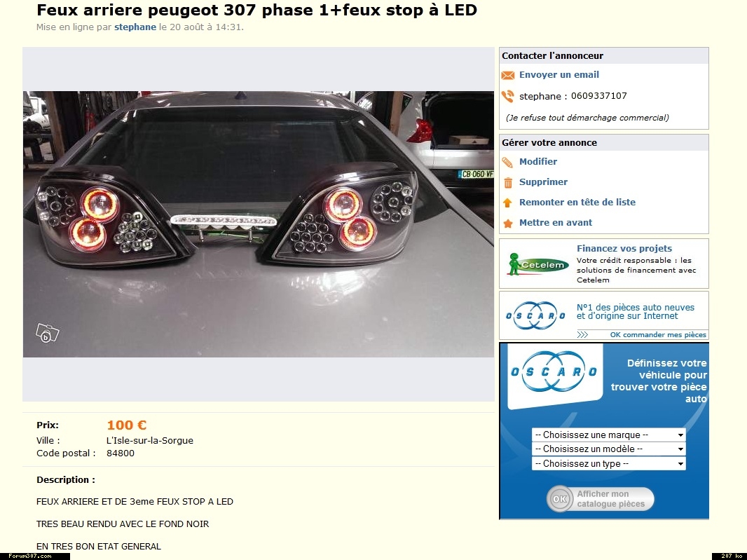Open the 'Choisissez un modèle' dropdown

pos(609,449)
